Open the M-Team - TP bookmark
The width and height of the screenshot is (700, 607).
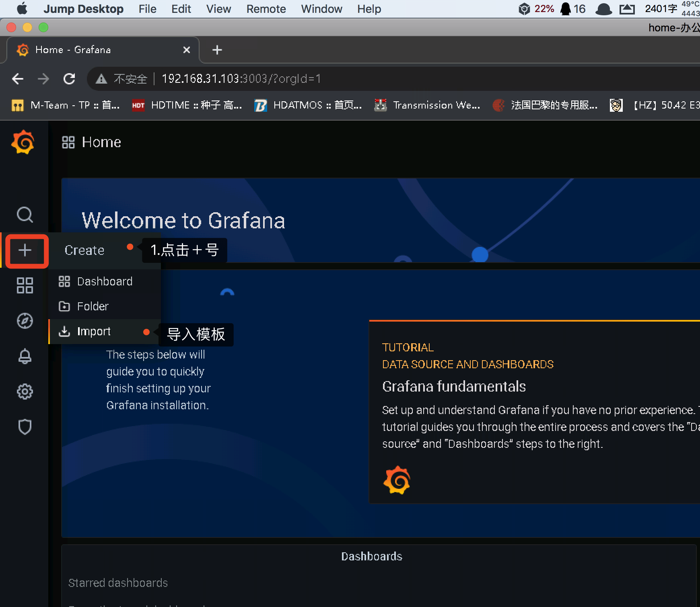[66, 105]
